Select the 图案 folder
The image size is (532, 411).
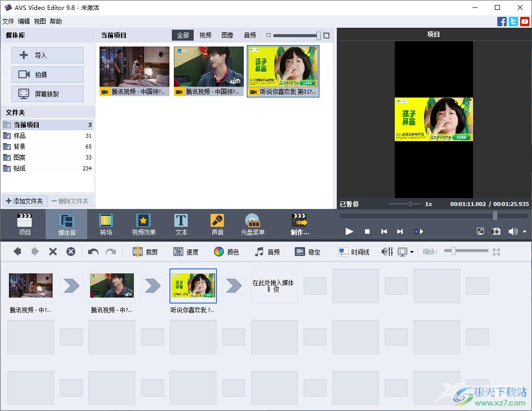48,157
